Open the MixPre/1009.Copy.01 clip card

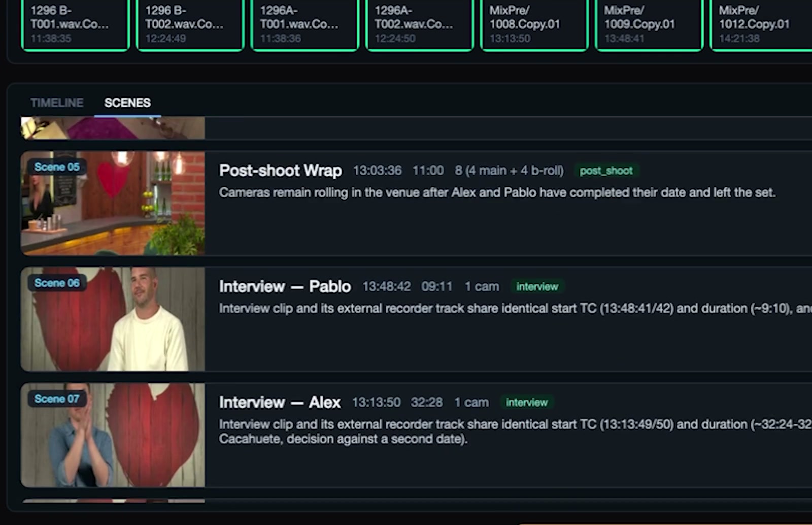click(x=649, y=25)
